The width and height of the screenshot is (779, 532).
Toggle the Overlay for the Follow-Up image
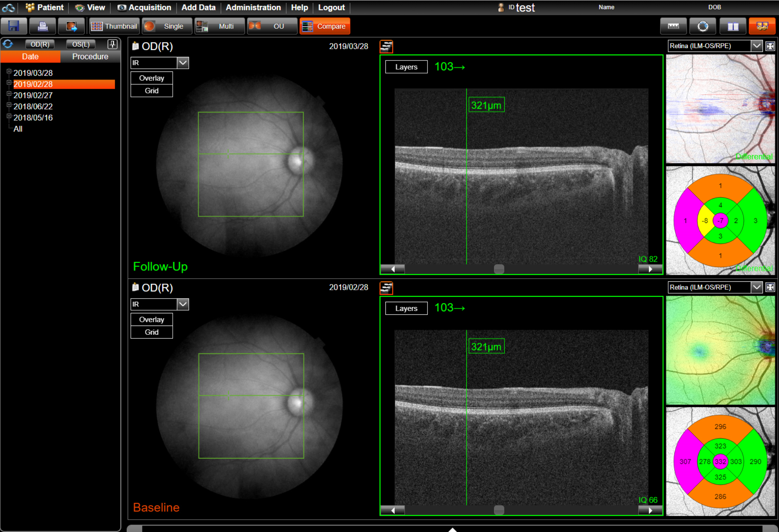click(151, 78)
